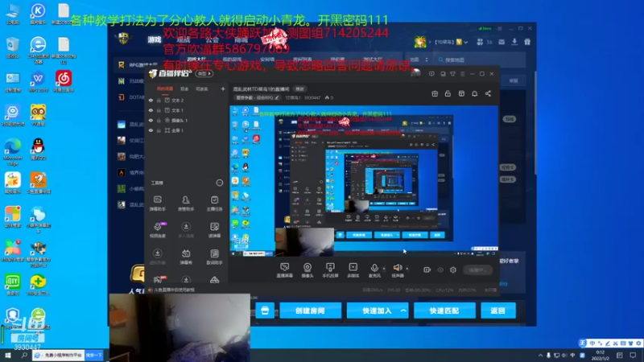Switch to the 商城 tab in game platform
Image resolution: width=644 pixels, height=362 pixels.
(x=241, y=39)
